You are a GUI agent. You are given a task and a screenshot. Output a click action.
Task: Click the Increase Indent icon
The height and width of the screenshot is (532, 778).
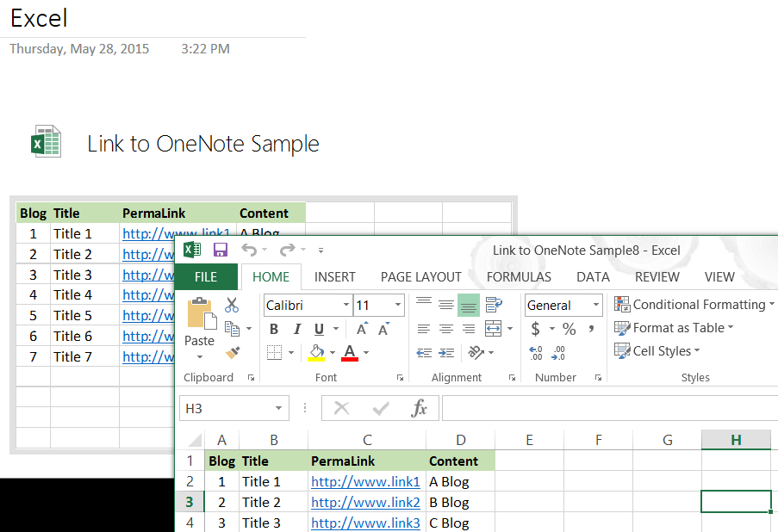[x=446, y=352]
